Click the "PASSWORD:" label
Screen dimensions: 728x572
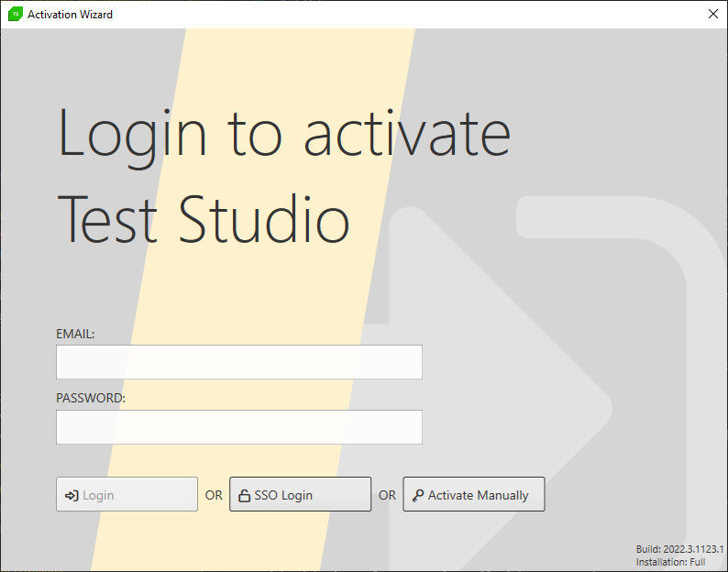coord(91,398)
